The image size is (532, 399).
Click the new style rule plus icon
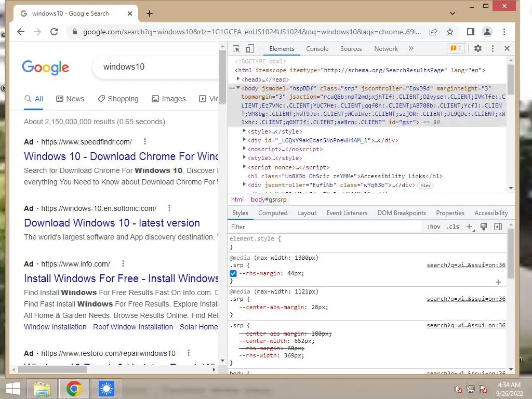click(470, 227)
